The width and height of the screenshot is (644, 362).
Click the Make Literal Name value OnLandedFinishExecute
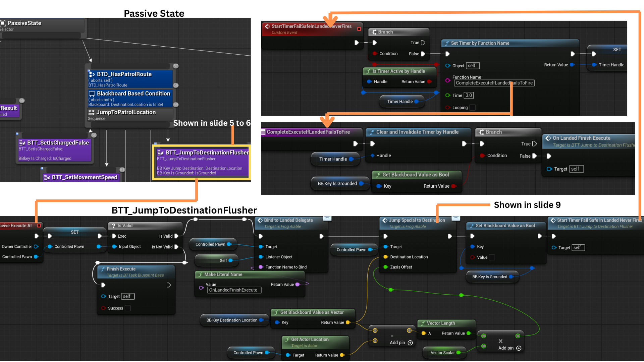[234, 290]
